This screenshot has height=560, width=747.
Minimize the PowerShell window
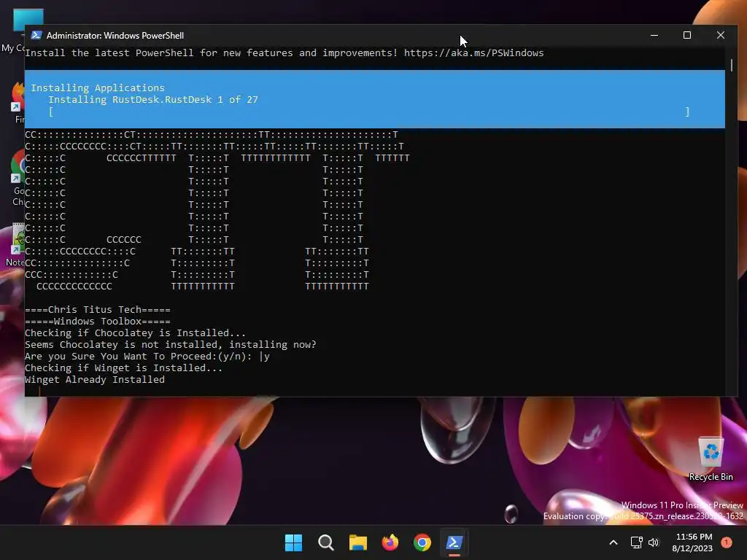point(654,35)
